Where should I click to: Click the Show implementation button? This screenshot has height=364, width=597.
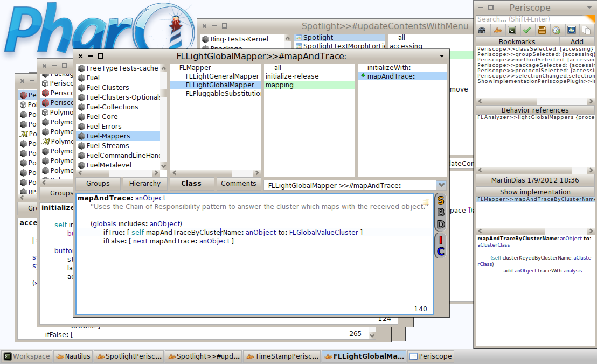[534, 192]
